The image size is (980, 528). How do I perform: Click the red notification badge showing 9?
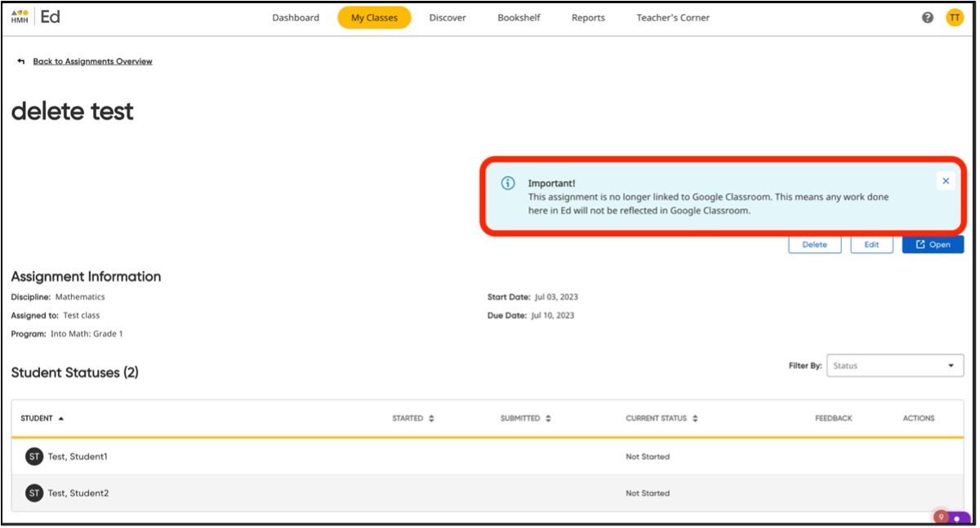coord(941,517)
